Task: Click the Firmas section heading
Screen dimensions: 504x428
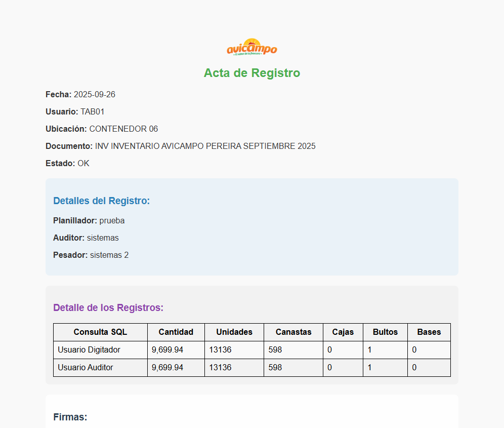Action: coord(70,417)
